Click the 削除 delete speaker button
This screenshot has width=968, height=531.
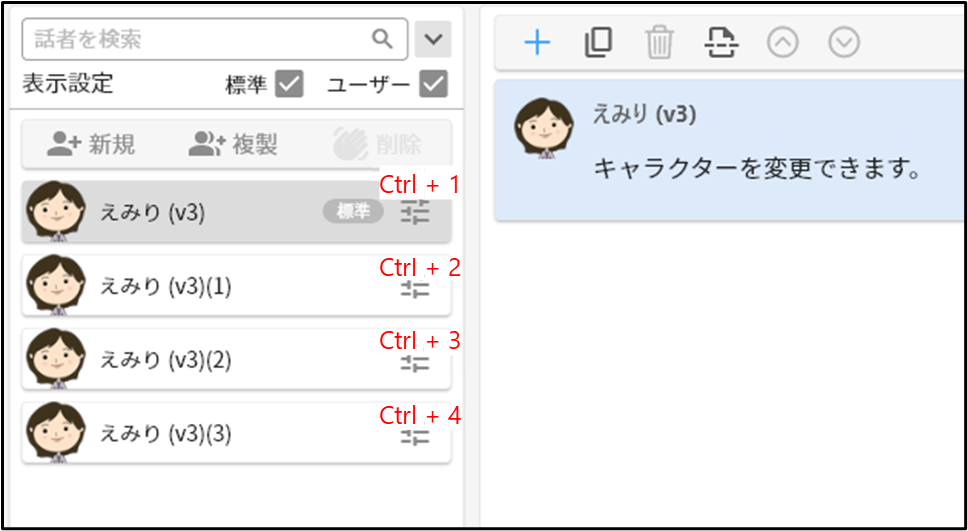pos(377,144)
